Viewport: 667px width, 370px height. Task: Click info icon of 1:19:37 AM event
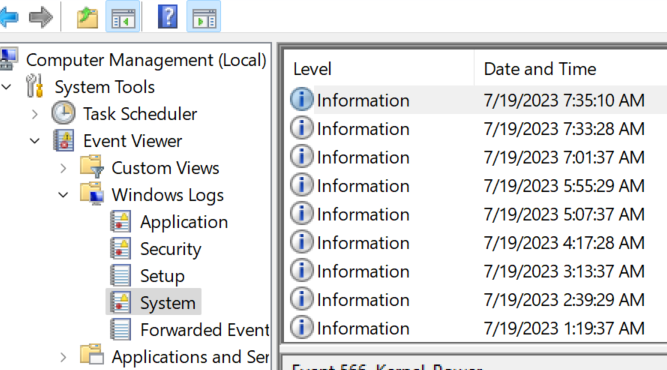[302, 327]
